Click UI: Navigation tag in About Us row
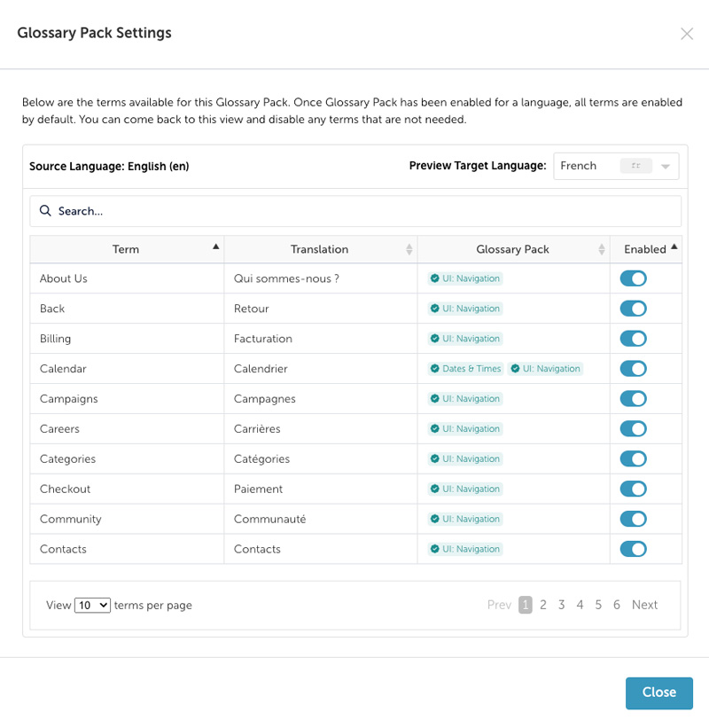This screenshot has height=728, width=709. 465,278
